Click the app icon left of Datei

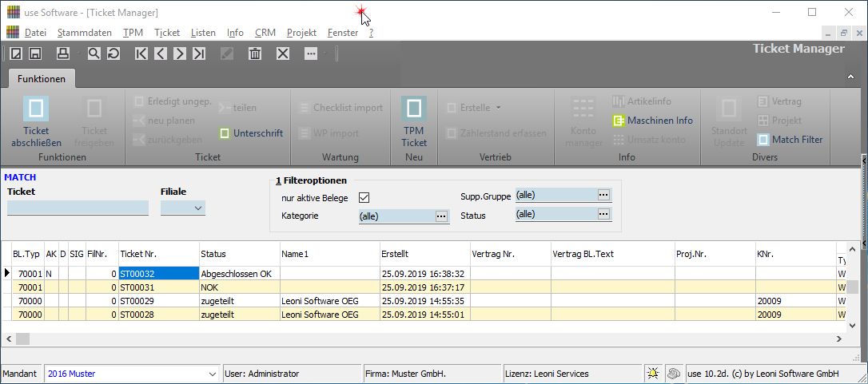coord(13,32)
